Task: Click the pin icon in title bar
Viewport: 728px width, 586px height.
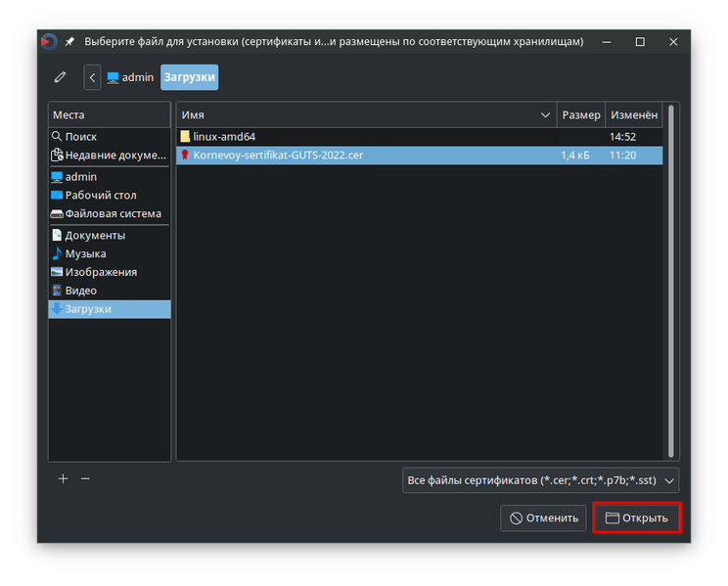Action: 69,42
